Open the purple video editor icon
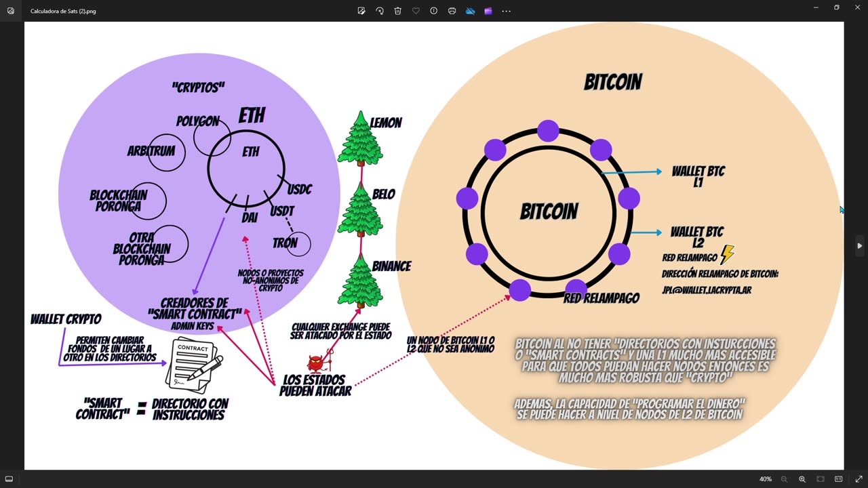This screenshot has height=488, width=868. (x=488, y=11)
